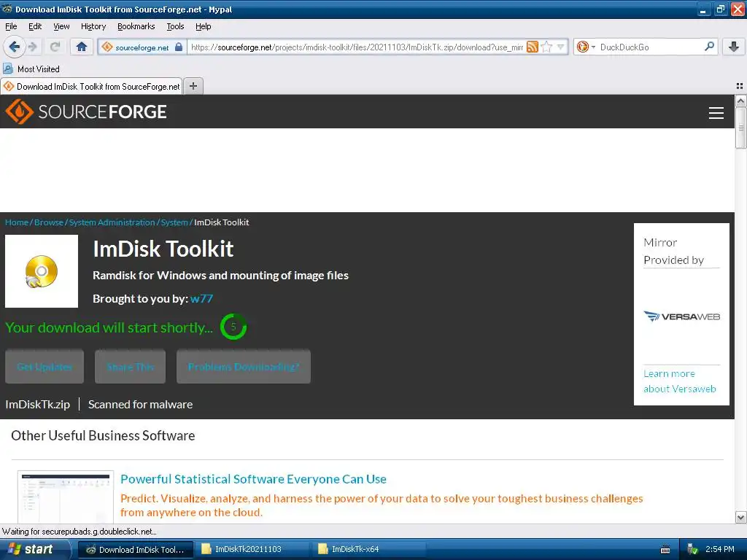Viewport: 747px width, 560px height.
Task: Click the list all tabs icon
Action: coord(740,86)
